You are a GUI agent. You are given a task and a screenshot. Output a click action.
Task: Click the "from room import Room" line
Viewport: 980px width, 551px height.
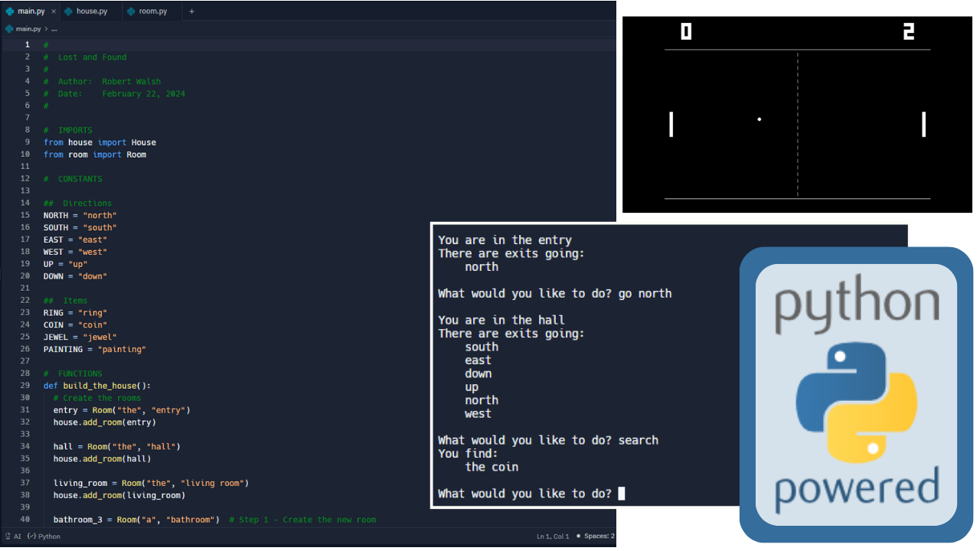tap(95, 155)
